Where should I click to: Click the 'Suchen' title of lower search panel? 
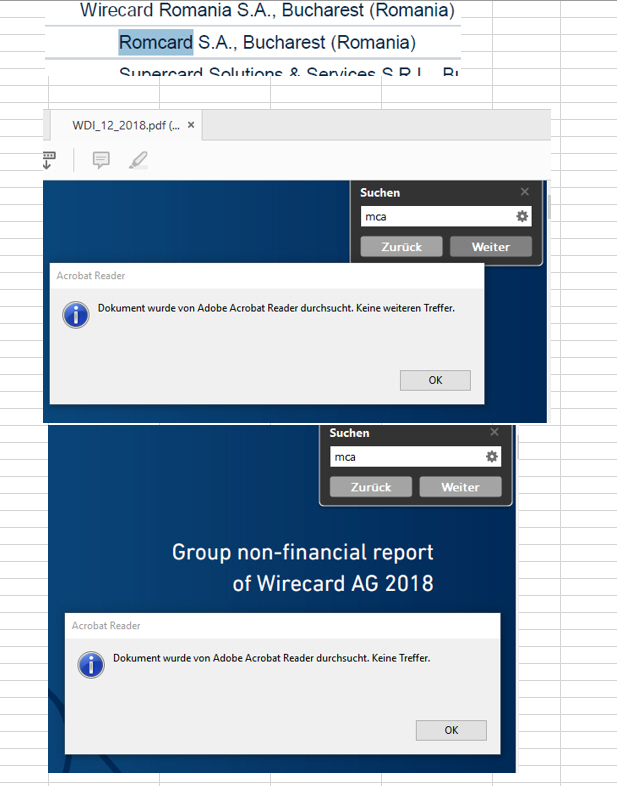(349, 433)
